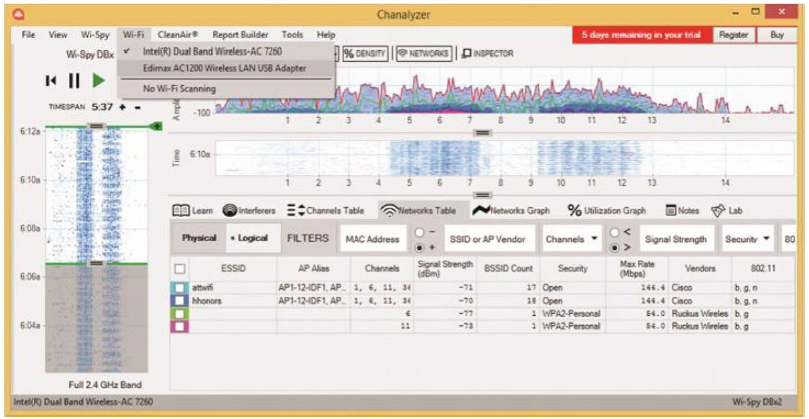Open the Wi-Spy menu
This screenshot has width=809, height=419.
point(95,35)
